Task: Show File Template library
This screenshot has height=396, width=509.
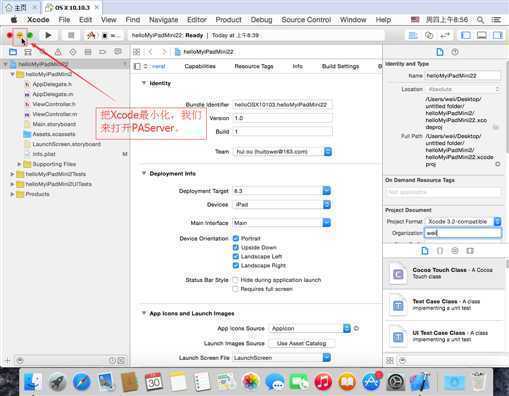Action: (x=425, y=251)
